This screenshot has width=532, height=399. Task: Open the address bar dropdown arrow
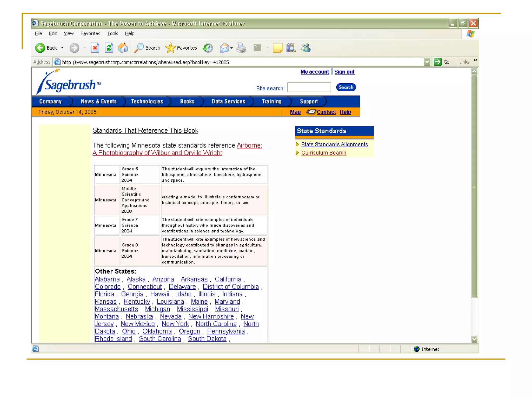click(427, 62)
